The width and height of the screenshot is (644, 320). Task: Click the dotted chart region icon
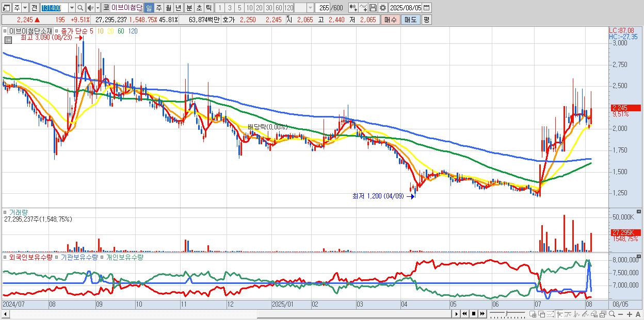(x=551, y=314)
